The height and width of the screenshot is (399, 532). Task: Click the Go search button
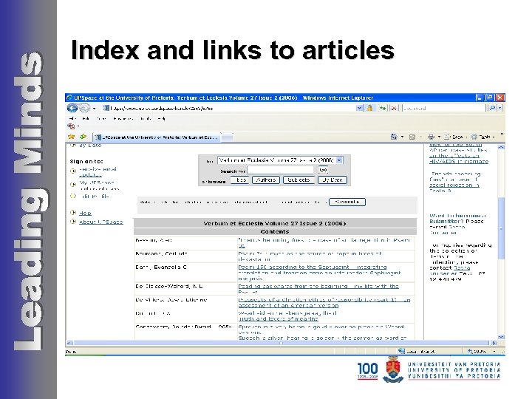323,170
